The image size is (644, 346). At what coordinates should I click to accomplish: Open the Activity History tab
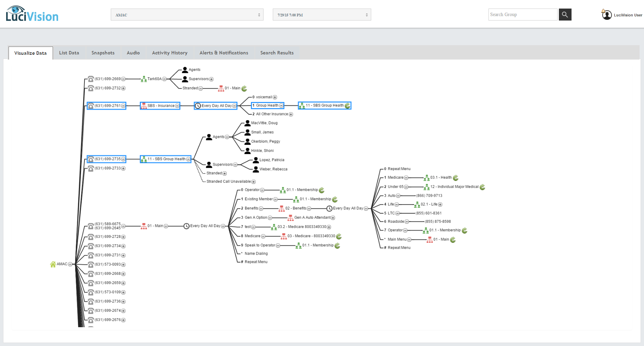tap(170, 53)
